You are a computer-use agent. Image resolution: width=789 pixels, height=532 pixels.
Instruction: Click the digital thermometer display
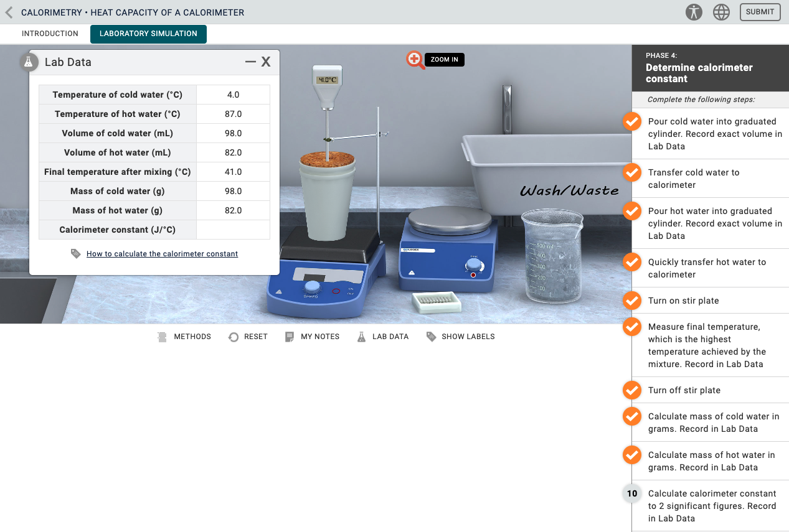(x=327, y=80)
